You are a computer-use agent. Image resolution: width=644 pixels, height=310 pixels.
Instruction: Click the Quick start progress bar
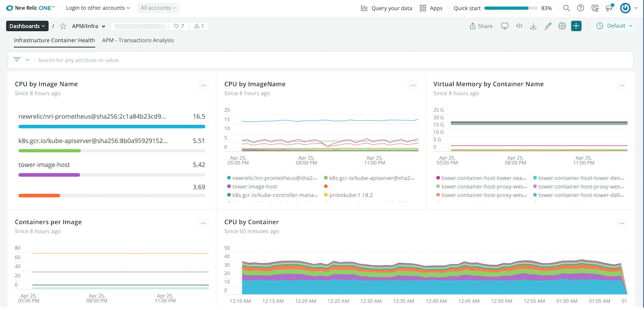[511, 8]
